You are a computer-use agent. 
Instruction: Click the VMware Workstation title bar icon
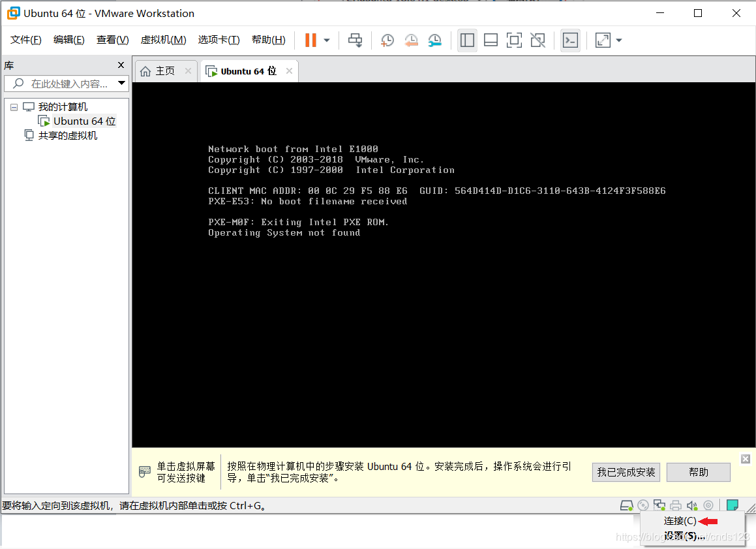pos(14,14)
